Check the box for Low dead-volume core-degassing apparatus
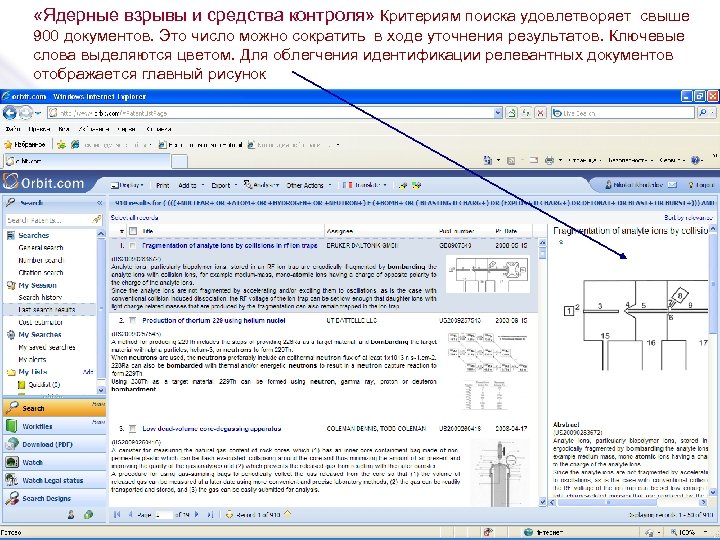 click(x=133, y=428)
